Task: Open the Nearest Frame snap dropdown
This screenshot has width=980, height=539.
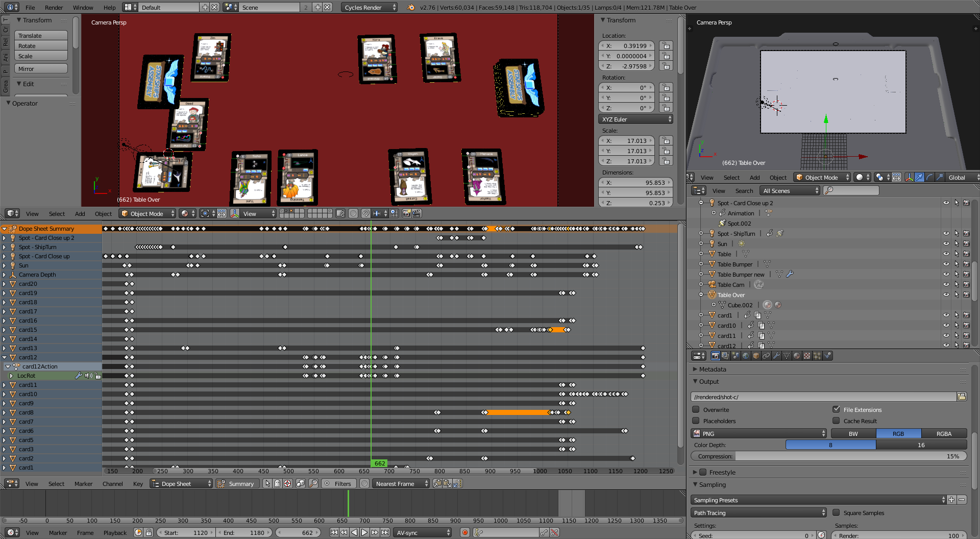Action: pos(401,483)
